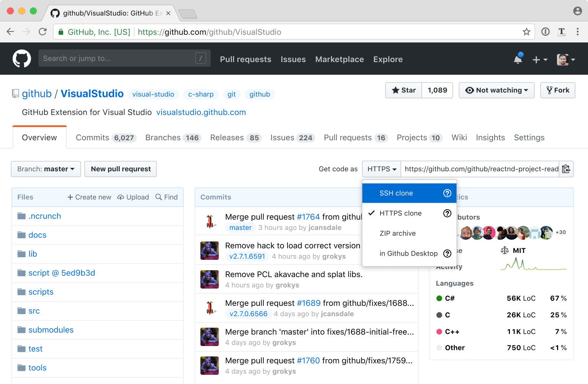Click help icon beside in Github Desktop
Image resolution: width=588 pixels, height=384 pixels.
coord(447,253)
